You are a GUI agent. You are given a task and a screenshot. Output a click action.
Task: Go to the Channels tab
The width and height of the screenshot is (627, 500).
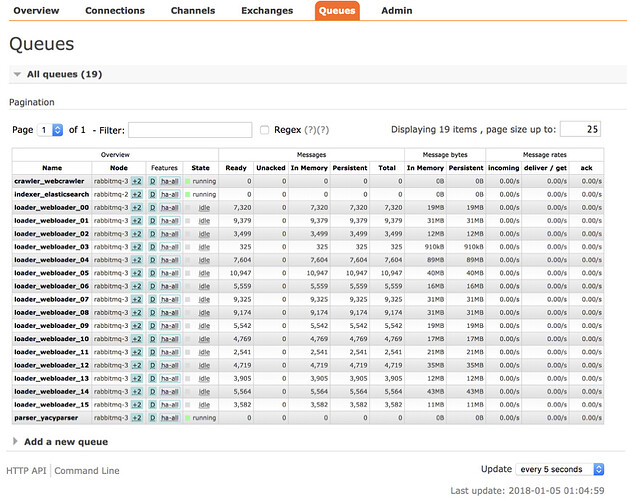pyautogui.click(x=193, y=10)
